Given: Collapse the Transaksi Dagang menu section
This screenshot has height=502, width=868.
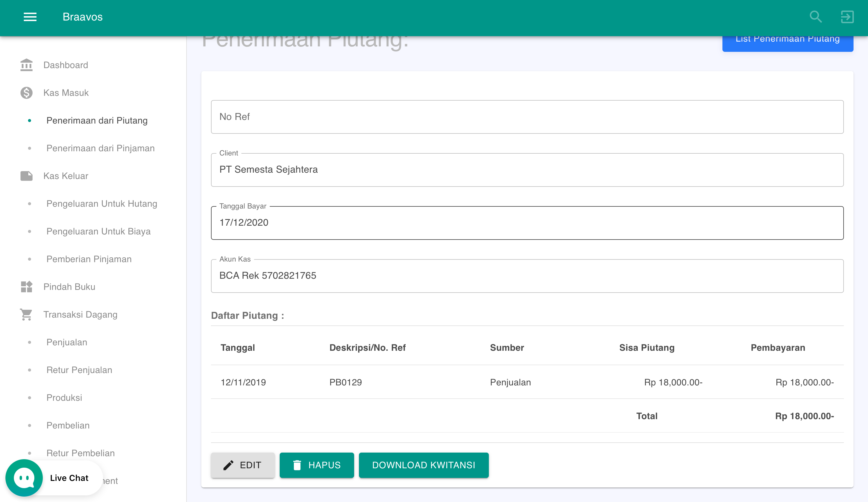Looking at the screenshot, I should (80, 314).
